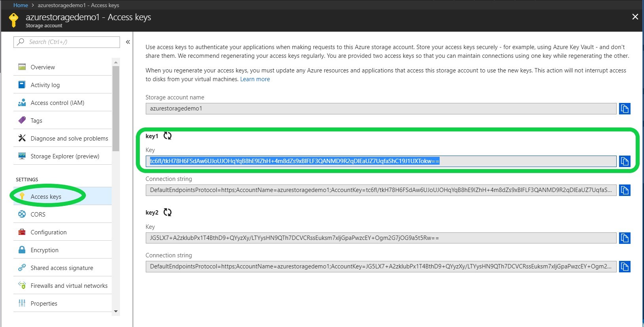Click the Properties bars icon
Screen dimensions: 644x327
point(22,303)
